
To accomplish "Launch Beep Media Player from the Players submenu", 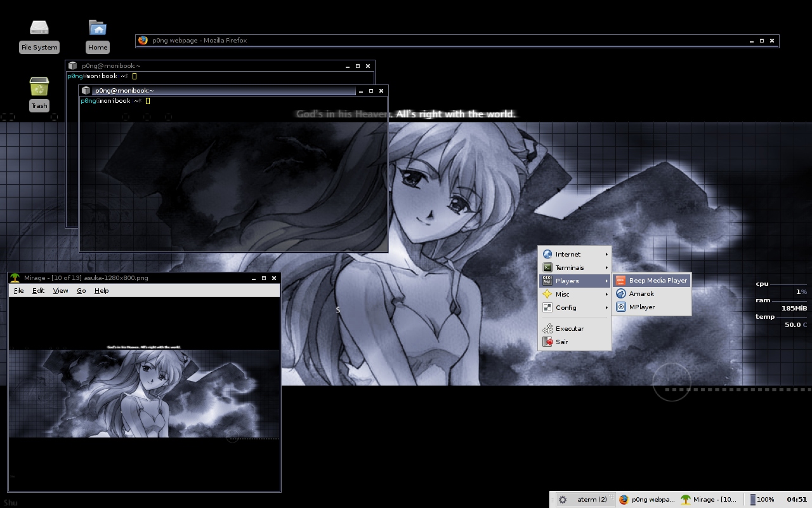I will (652, 280).
